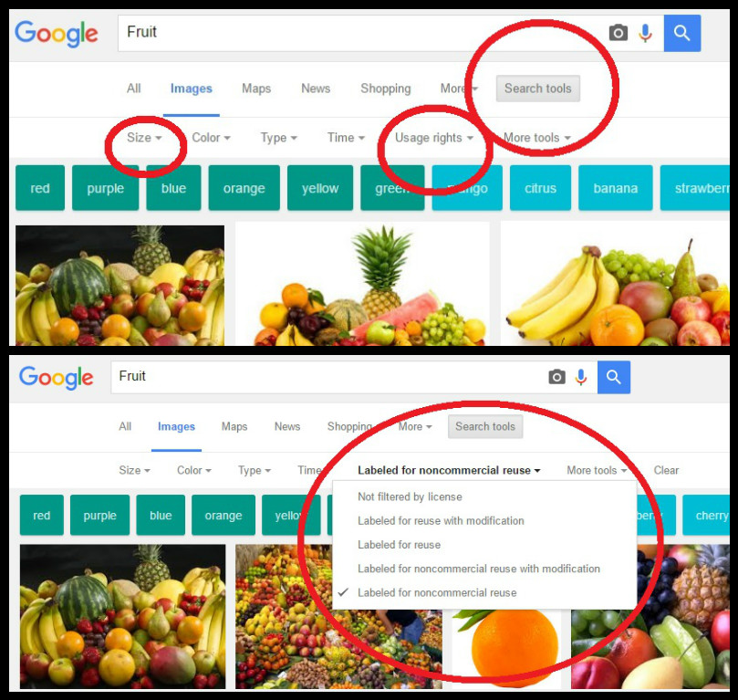This screenshot has height=700, width=738.
Task: Choose 'Labeled for reuse with modification' option
Action: tap(441, 520)
